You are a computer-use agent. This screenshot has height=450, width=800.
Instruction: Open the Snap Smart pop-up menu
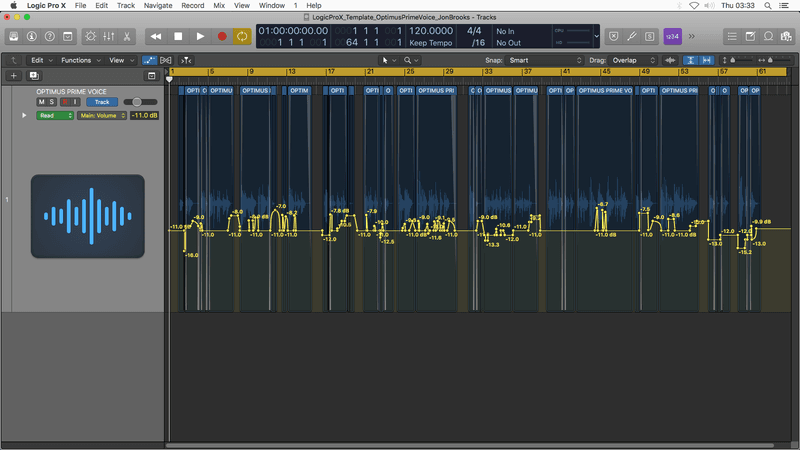coord(544,60)
